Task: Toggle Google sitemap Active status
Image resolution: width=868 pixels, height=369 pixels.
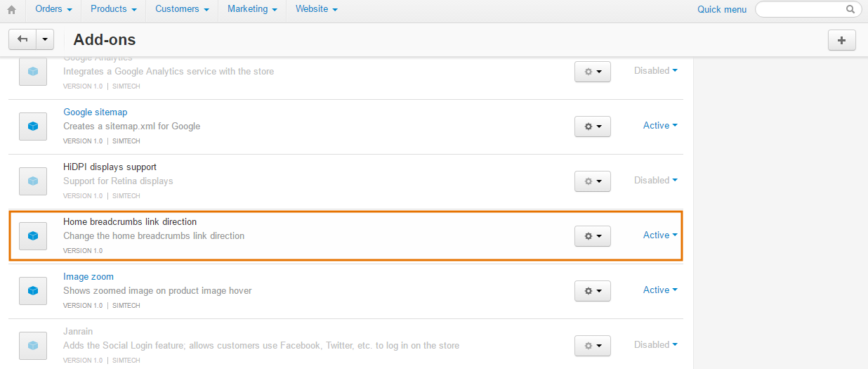Action: 660,125
